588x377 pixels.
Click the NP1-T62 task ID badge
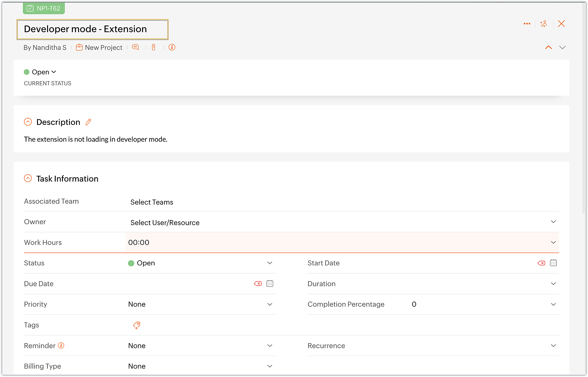tap(44, 8)
